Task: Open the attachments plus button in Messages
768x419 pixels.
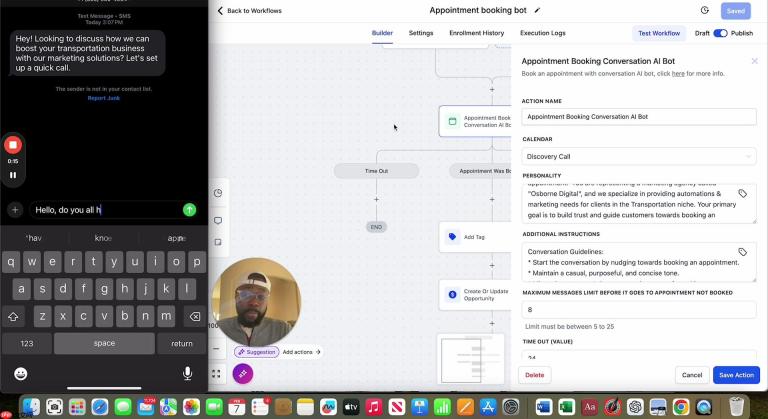Action: [15, 210]
